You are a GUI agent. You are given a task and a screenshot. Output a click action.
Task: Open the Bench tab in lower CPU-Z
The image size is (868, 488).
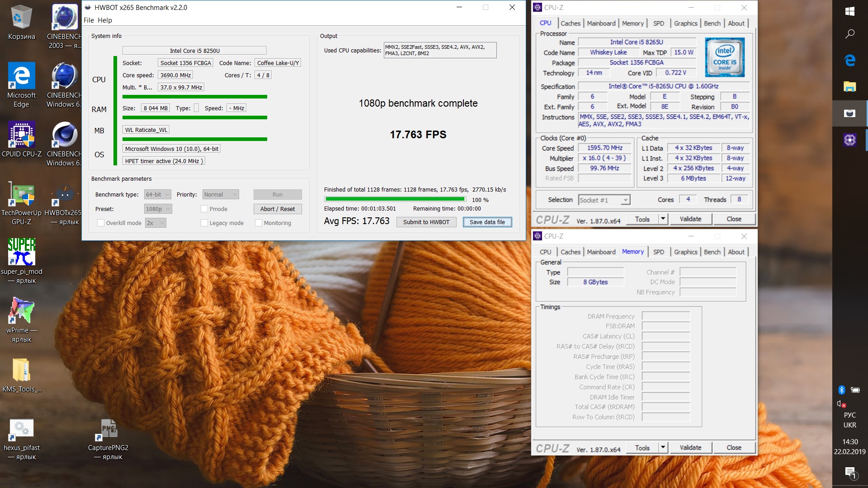coord(712,252)
